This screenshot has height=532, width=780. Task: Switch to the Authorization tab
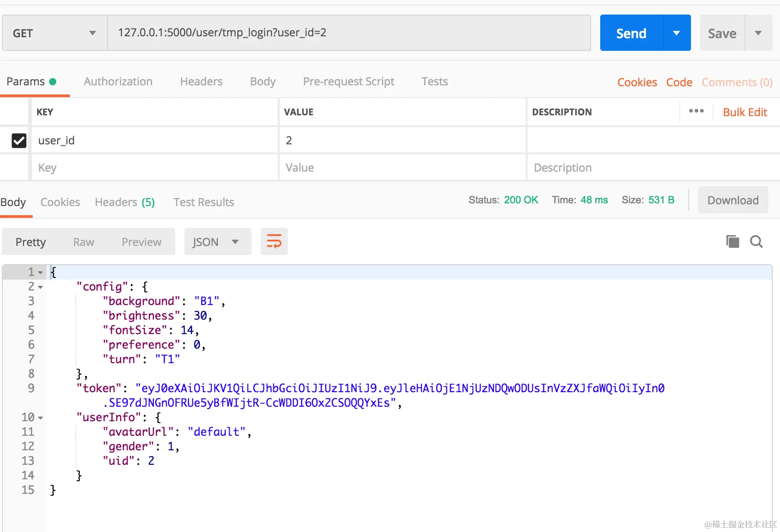[118, 82]
